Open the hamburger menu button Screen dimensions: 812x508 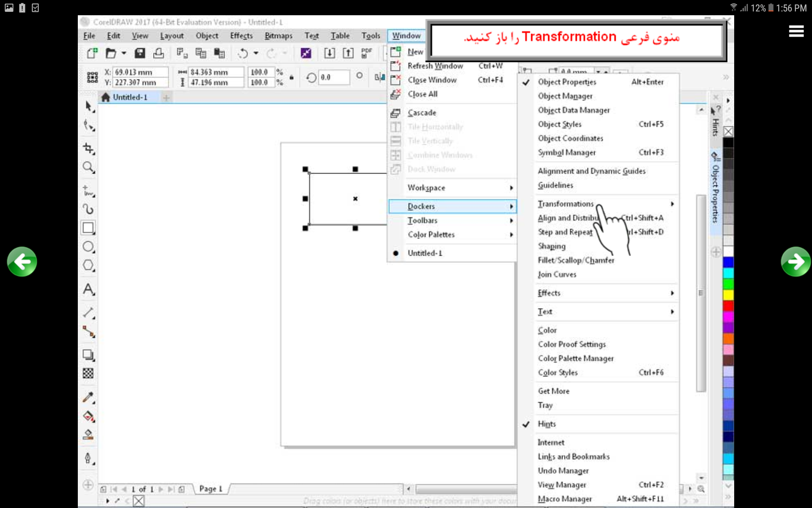pyautogui.click(x=796, y=31)
